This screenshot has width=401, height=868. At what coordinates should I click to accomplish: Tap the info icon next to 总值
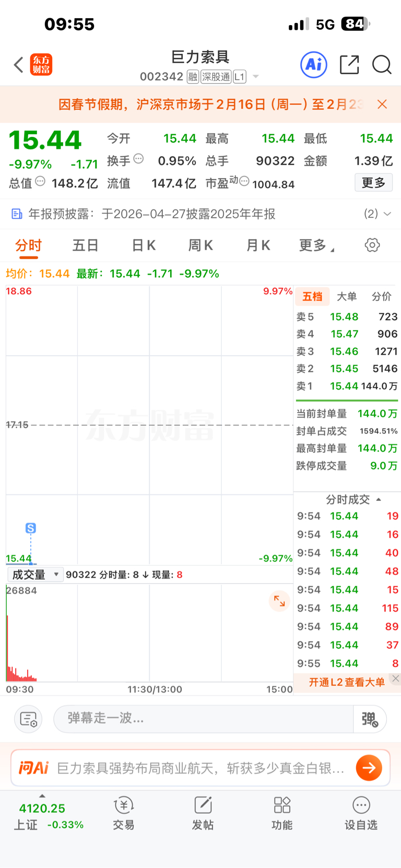pyautogui.click(x=40, y=182)
